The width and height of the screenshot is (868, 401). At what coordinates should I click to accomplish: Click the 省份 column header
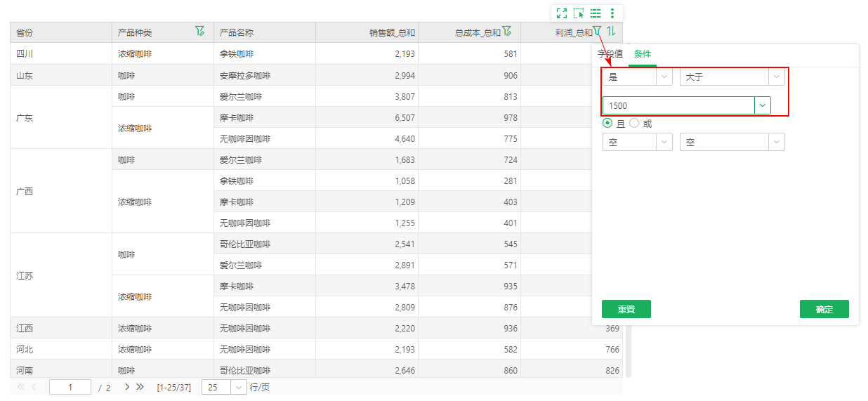[x=61, y=32]
